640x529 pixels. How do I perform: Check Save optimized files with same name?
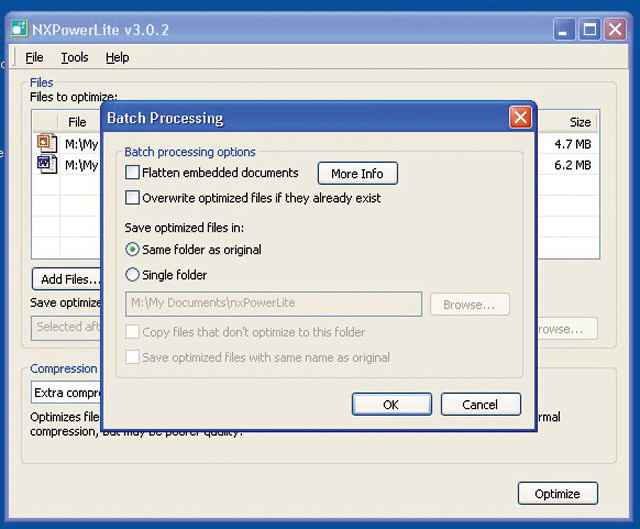coord(132,357)
